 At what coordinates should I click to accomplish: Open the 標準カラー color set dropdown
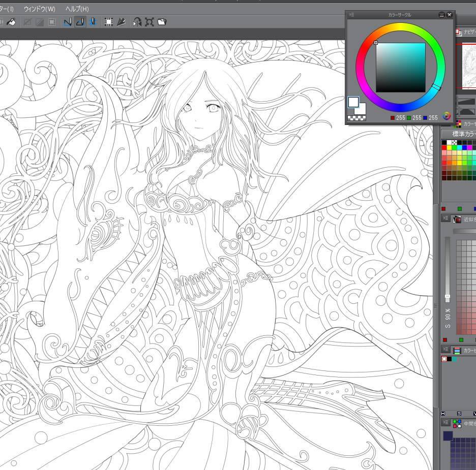point(460,134)
